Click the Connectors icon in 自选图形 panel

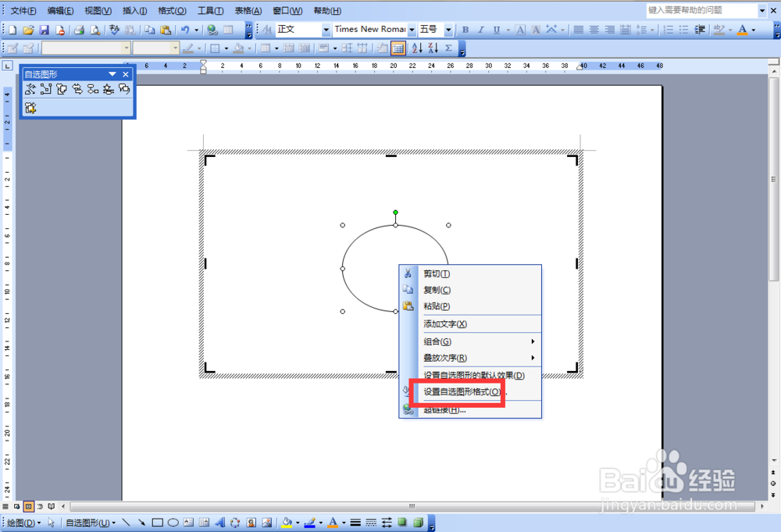(45, 89)
